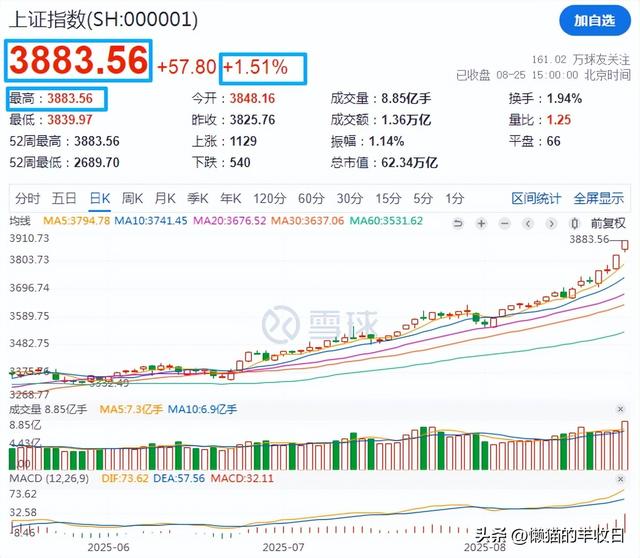Screen dimensions: 640x558
Task: Select the 月K tab
Action: pyautogui.click(x=165, y=199)
